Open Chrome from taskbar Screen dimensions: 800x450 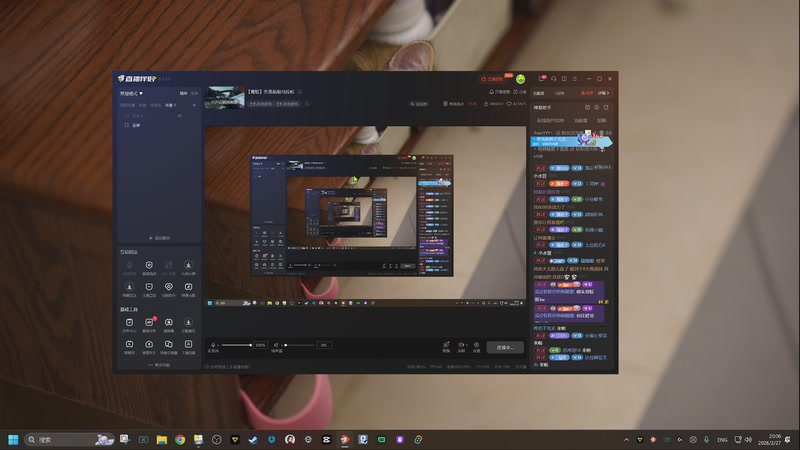pyautogui.click(x=180, y=439)
